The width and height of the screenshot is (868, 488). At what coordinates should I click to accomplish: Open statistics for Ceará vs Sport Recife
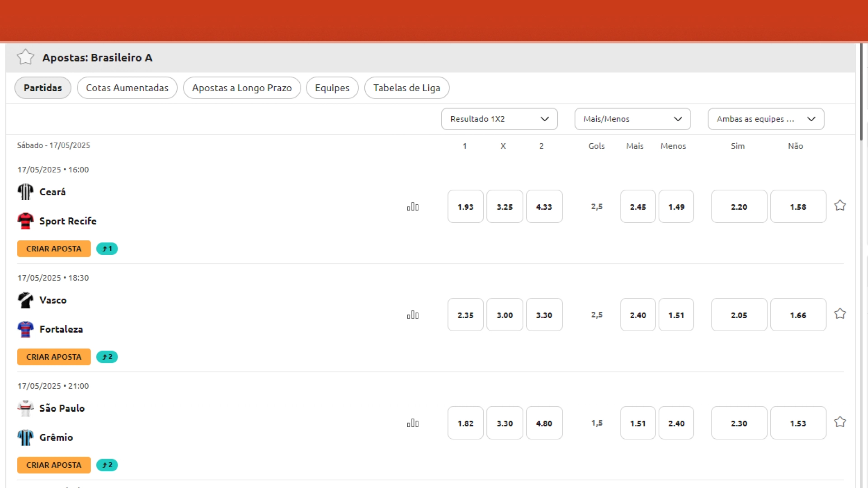(x=413, y=206)
